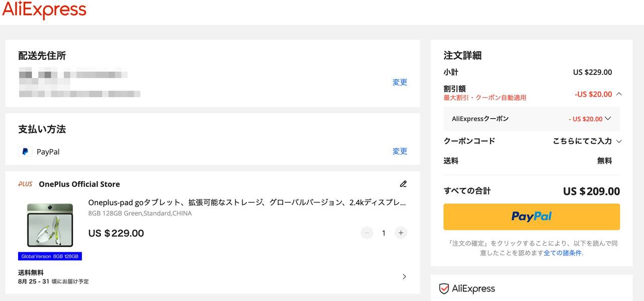
Task: Collapse the 割引額 discount section
Action: pyautogui.click(x=619, y=94)
